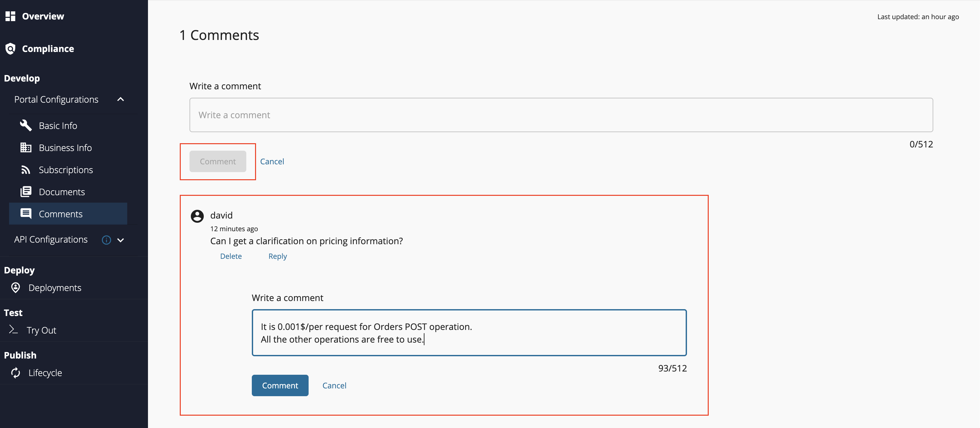Cancel the reply to david

[x=334, y=385]
